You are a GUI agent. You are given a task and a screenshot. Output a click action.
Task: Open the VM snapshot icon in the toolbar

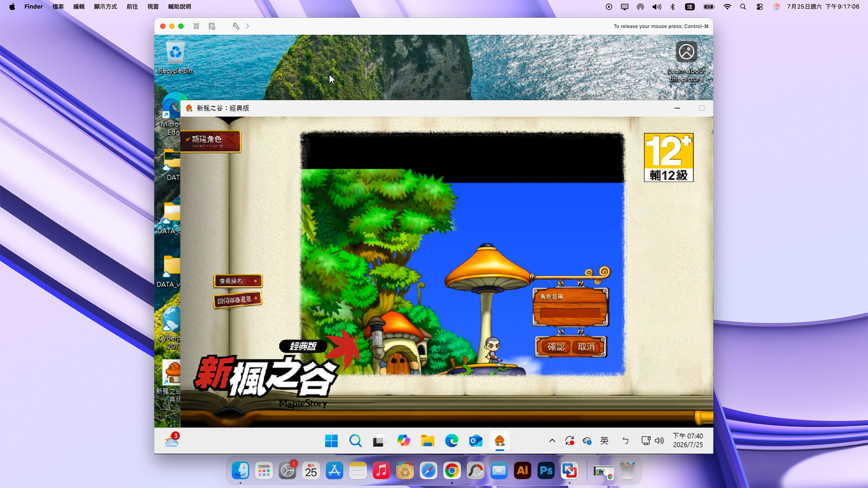click(x=212, y=26)
